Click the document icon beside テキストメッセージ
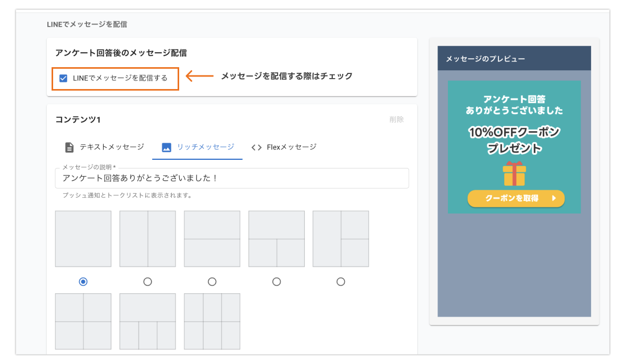This screenshot has width=625, height=364. [69, 147]
